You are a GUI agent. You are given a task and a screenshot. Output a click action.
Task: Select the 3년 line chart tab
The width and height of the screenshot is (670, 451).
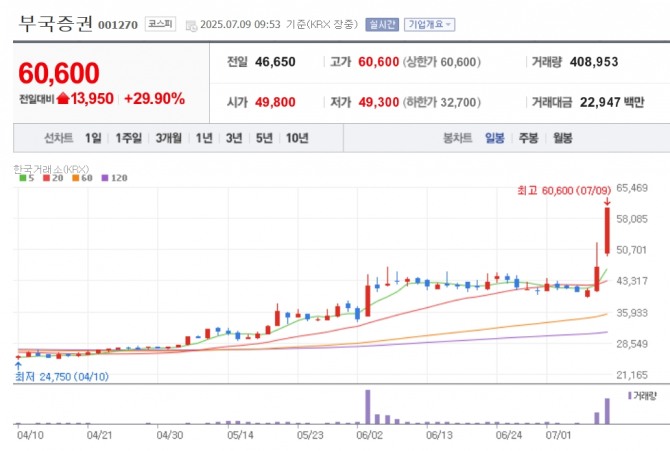(x=234, y=138)
